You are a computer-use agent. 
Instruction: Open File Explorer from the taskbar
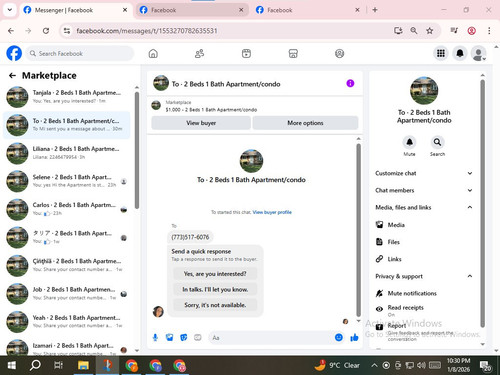point(83,365)
